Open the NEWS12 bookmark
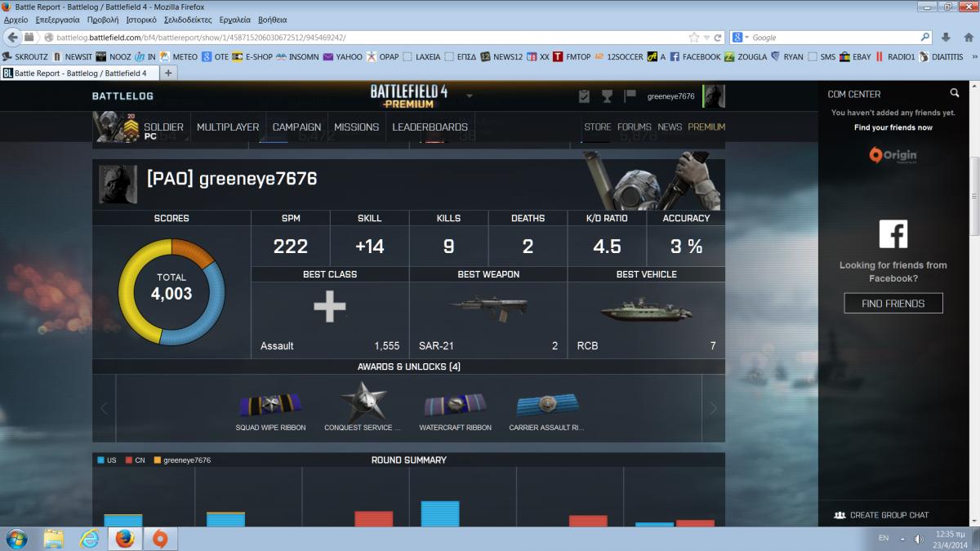 501,57
